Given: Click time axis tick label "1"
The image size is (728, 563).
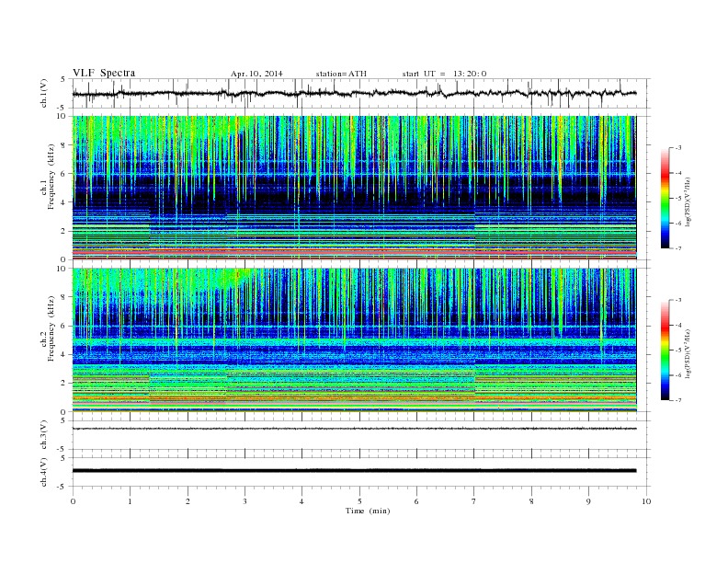Looking at the screenshot, I should click(130, 501).
